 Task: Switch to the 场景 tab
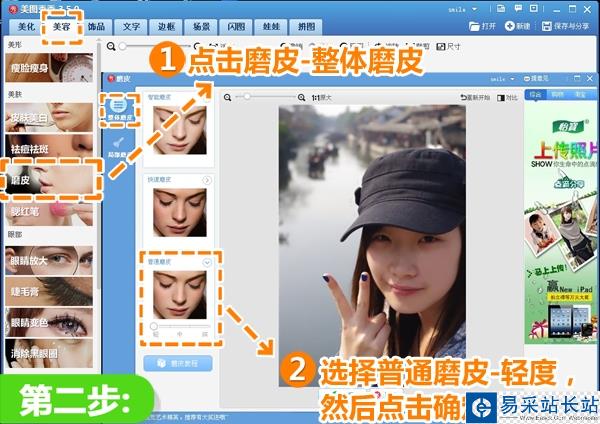click(201, 26)
